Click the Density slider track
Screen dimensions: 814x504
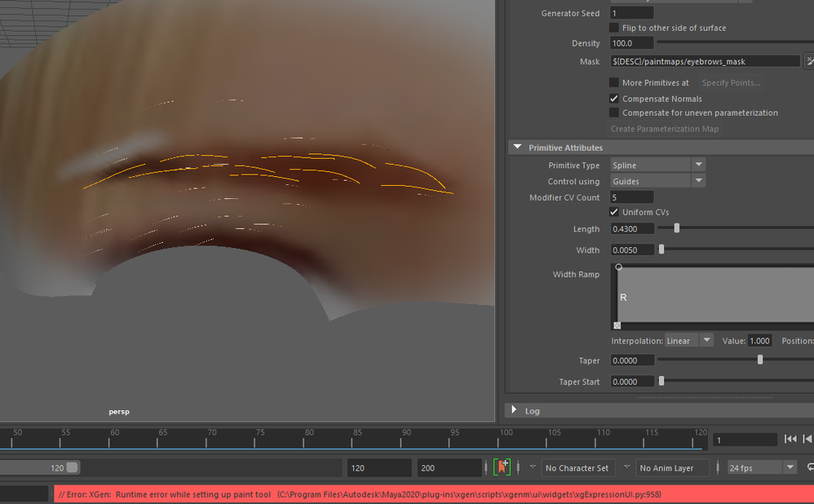pos(735,42)
